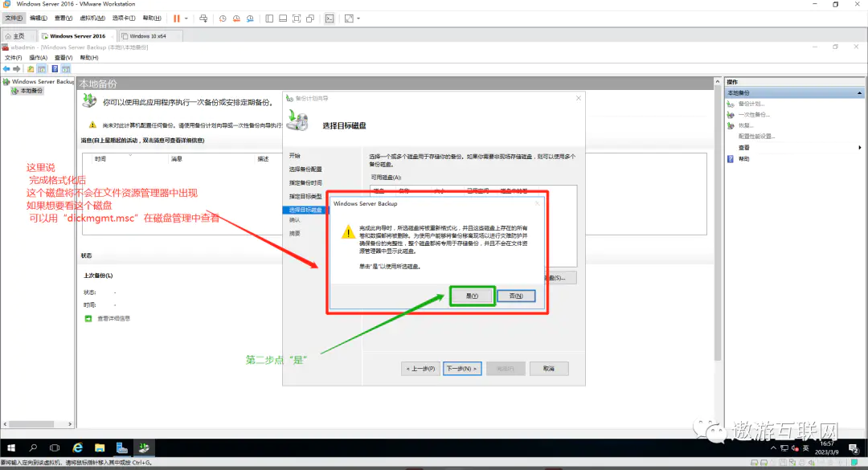Enter full screen mode icon in VMware
Viewport: 868px width, 470px height.
pos(297,18)
